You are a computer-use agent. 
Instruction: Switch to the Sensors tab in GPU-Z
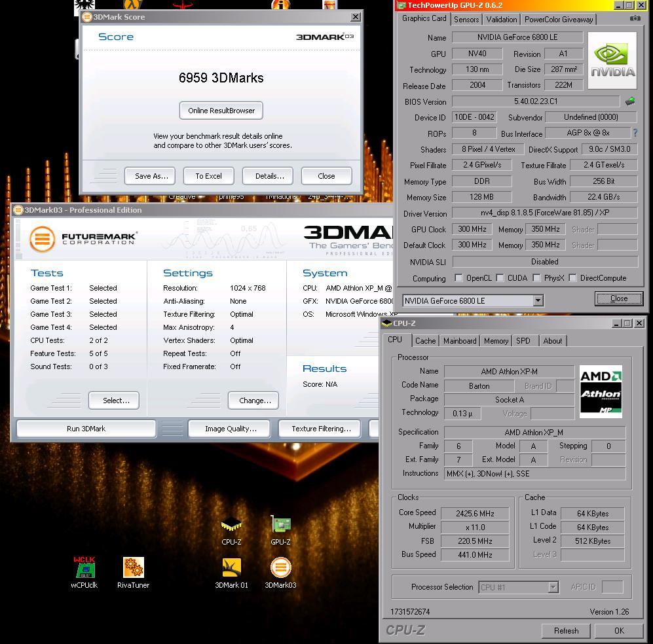pyautogui.click(x=466, y=20)
